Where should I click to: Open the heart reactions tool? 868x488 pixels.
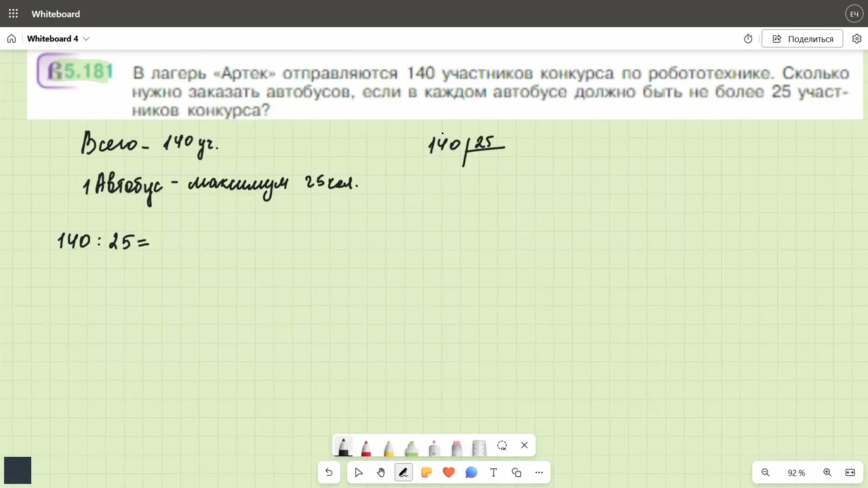coord(449,472)
